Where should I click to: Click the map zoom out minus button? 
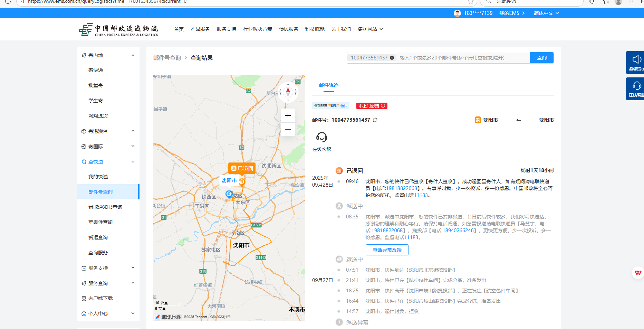tap(288, 129)
